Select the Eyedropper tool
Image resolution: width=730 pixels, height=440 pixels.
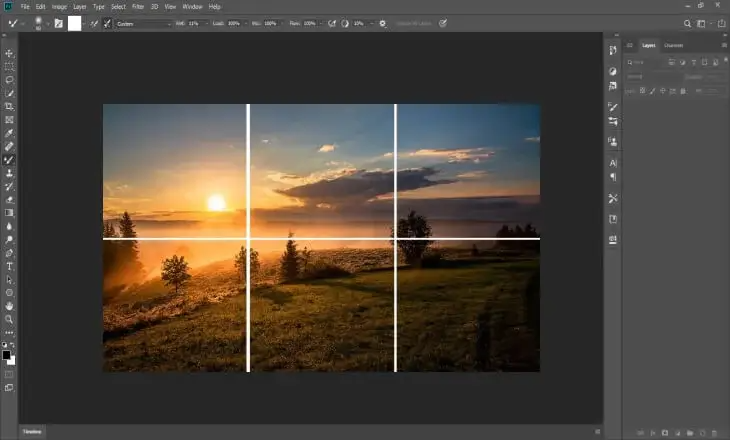(9, 133)
